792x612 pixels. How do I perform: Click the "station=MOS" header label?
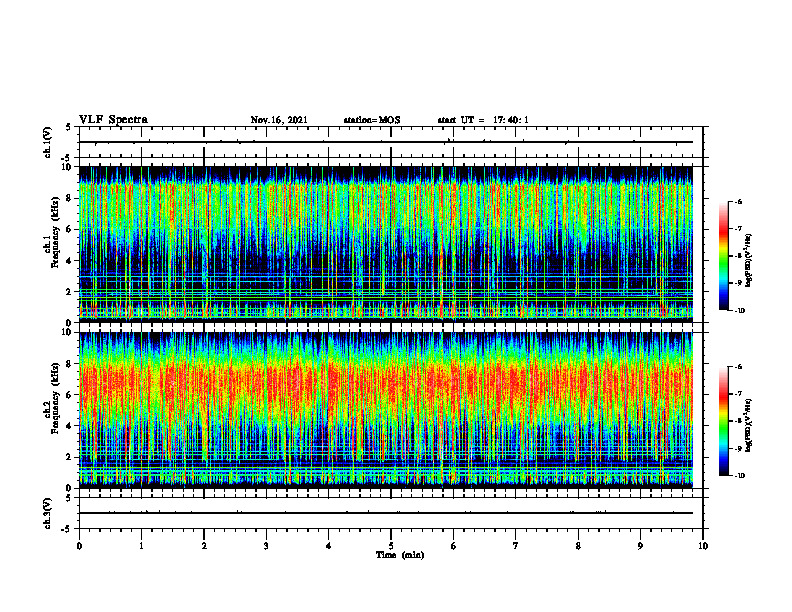click(372, 120)
